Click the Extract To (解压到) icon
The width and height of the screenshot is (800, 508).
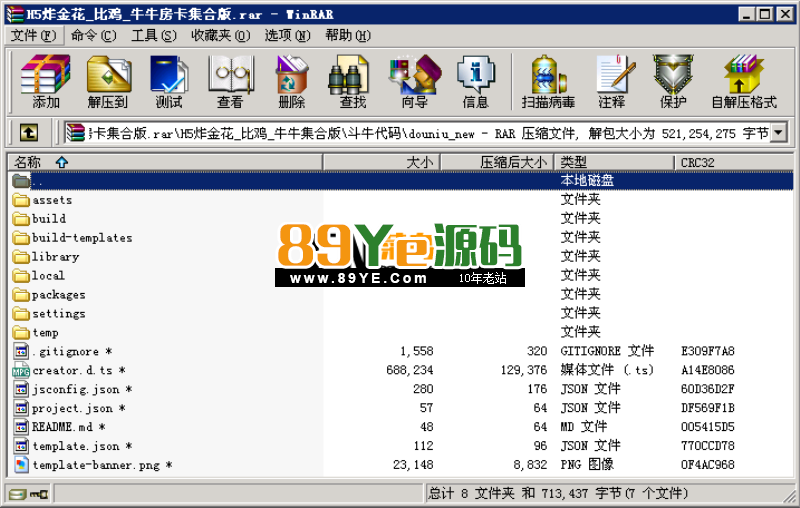click(x=108, y=81)
